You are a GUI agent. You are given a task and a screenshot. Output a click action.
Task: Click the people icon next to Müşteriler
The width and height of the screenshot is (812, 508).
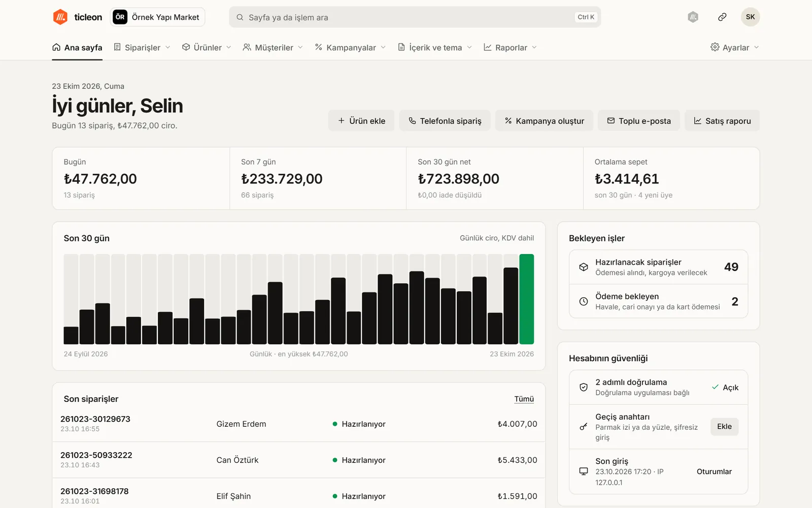247,47
